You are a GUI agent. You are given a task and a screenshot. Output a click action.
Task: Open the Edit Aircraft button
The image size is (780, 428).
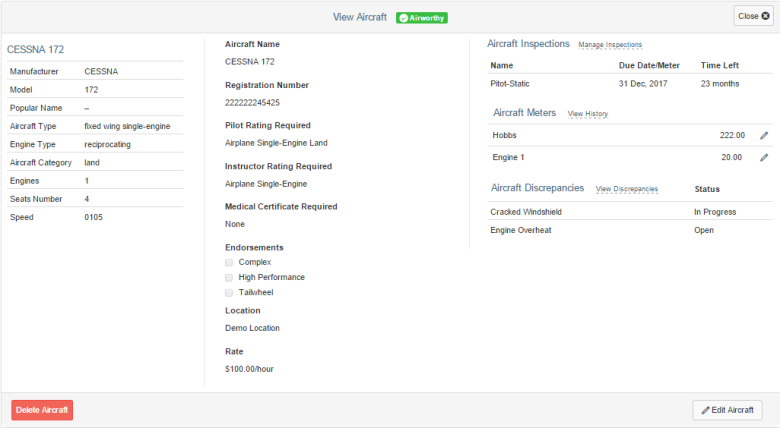pyautogui.click(x=727, y=410)
